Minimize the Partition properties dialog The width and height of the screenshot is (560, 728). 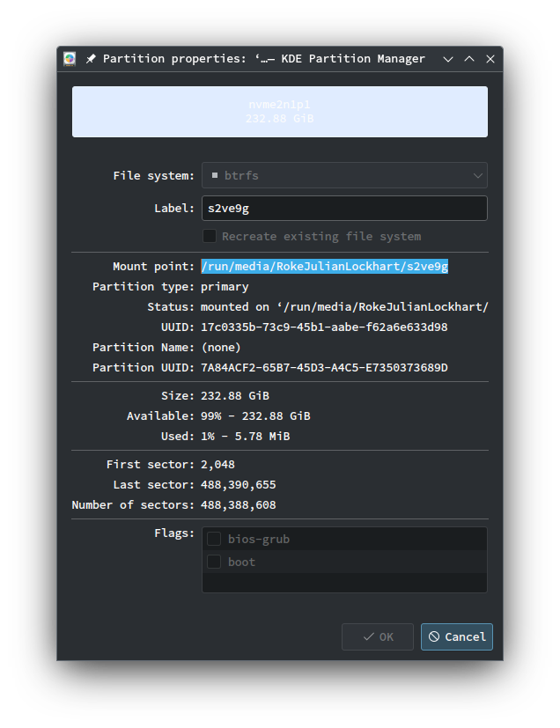coord(448,59)
